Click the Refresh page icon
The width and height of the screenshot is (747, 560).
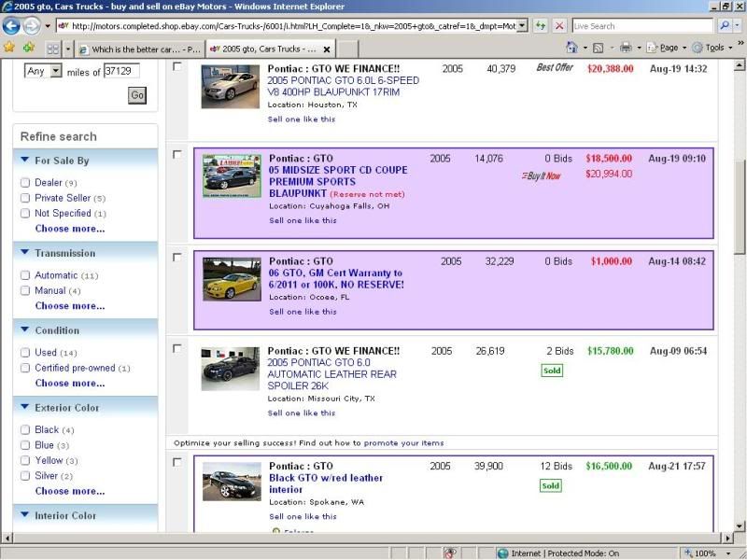coord(541,26)
